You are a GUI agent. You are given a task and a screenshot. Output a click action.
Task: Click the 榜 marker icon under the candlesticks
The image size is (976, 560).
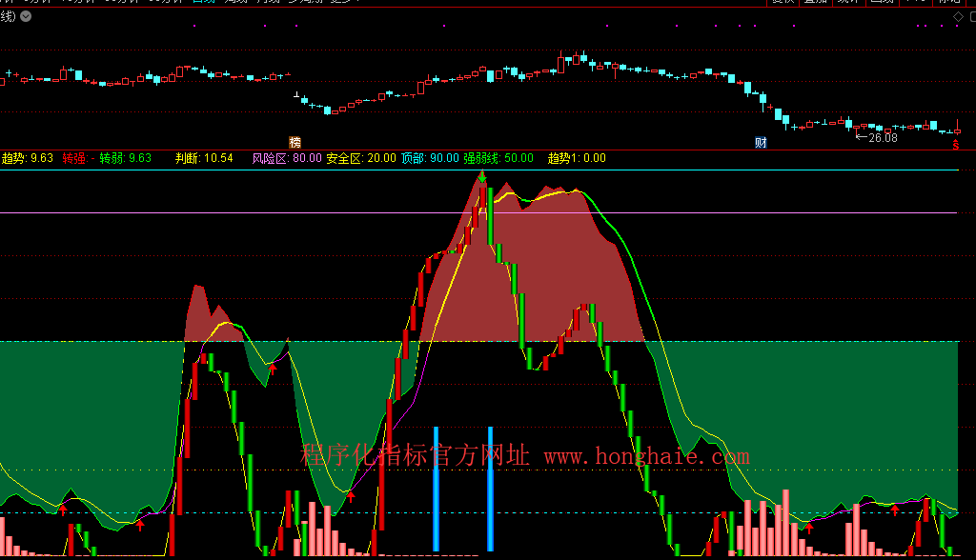[295, 143]
